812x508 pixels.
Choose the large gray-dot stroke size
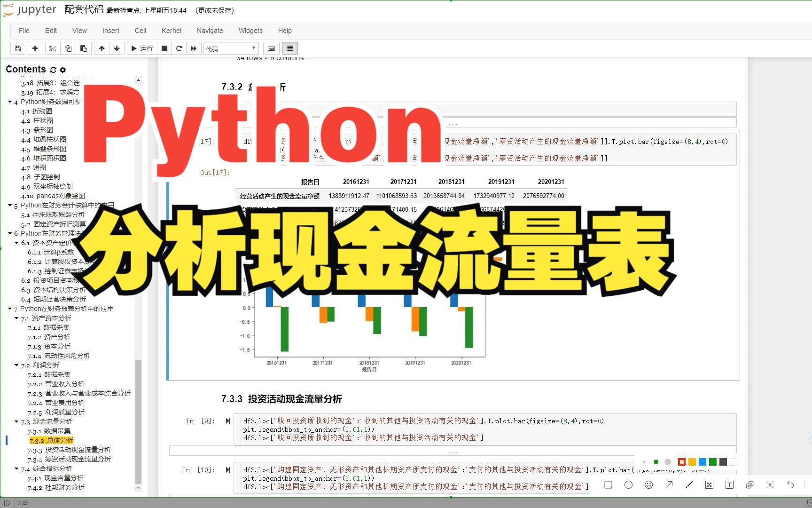(668, 462)
